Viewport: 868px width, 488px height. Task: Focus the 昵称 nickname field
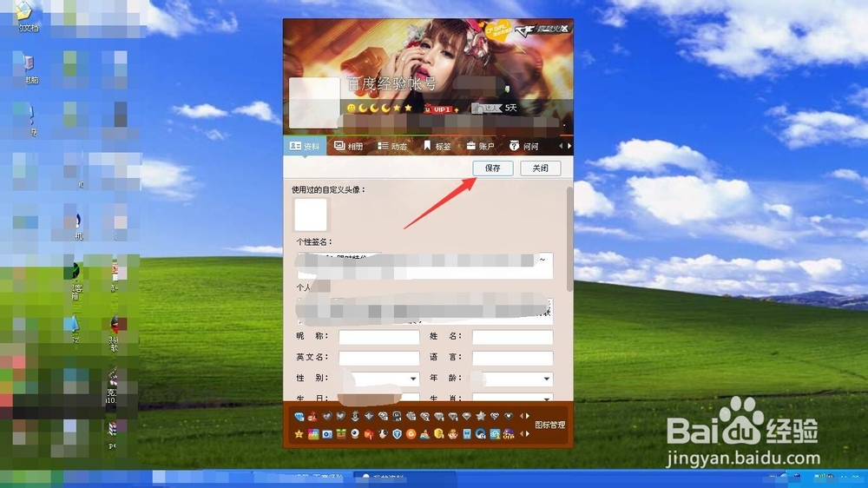pyautogui.click(x=379, y=337)
